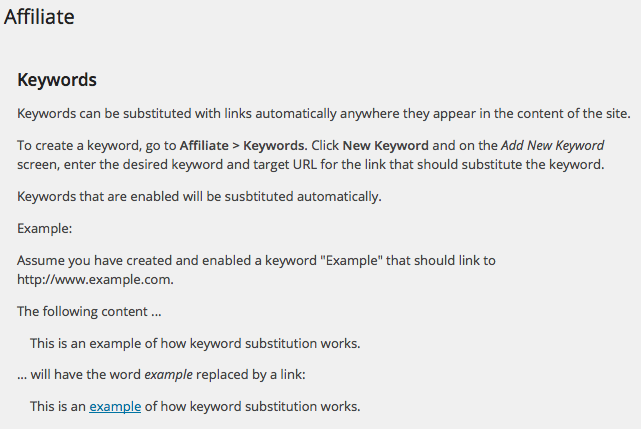Click the italic 'Add New Keyword' text
This screenshot has height=429, width=641.
(x=552, y=146)
